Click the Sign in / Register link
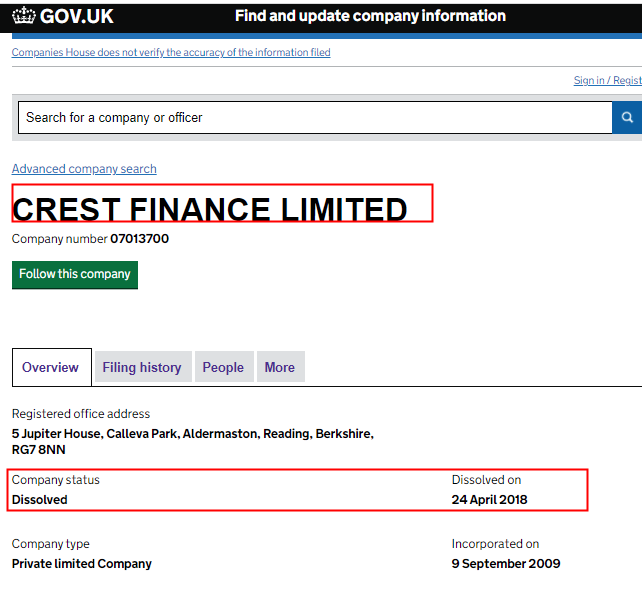 point(607,80)
